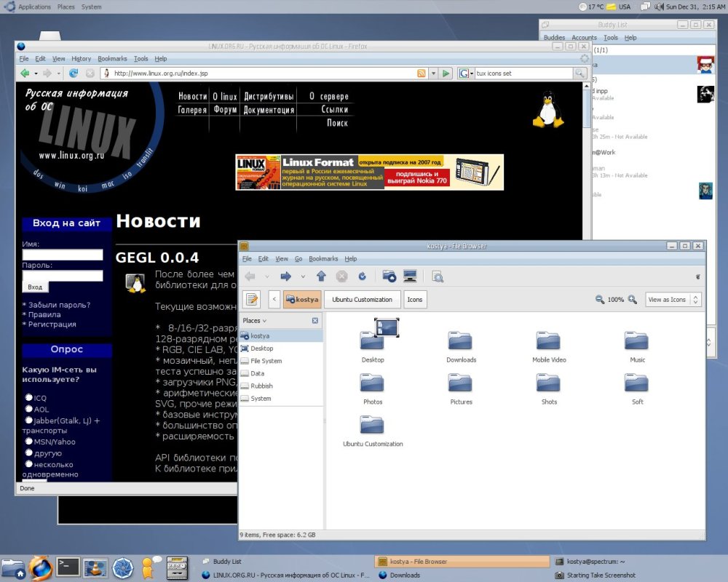Click Firefox back arrow button
728x582 pixels.
(25, 73)
